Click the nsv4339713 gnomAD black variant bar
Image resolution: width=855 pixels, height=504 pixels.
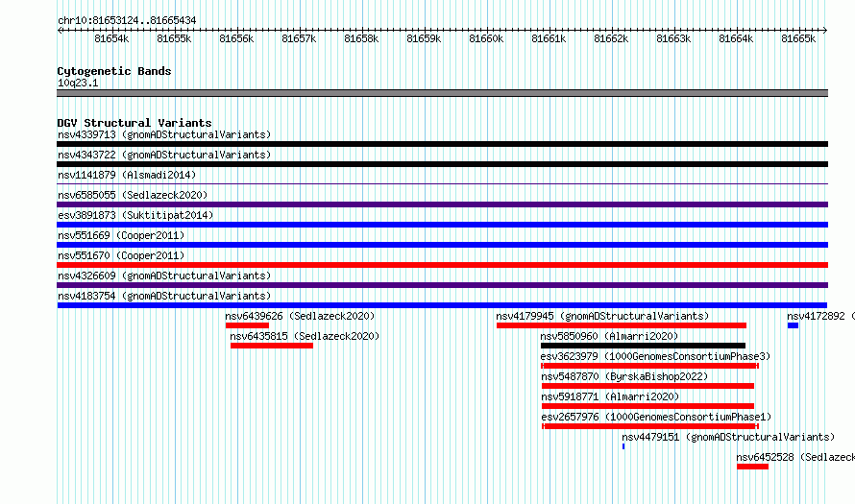[x=442, y=144]
